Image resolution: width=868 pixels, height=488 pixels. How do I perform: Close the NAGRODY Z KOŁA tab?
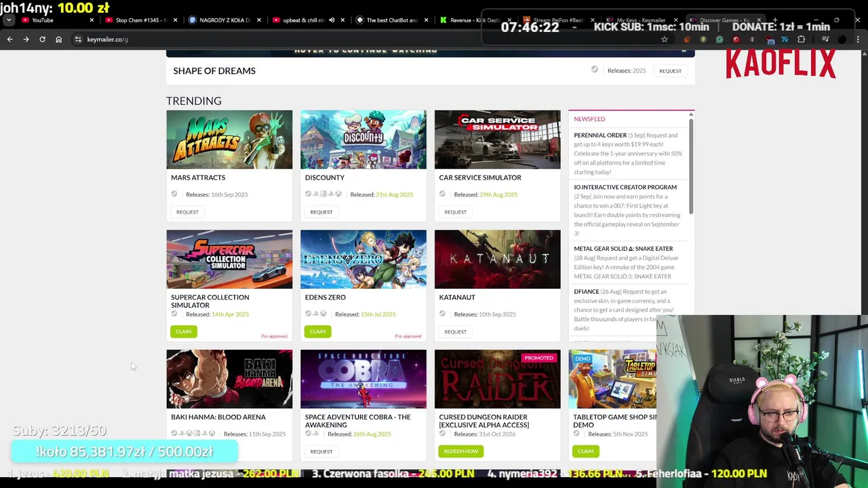258,20
